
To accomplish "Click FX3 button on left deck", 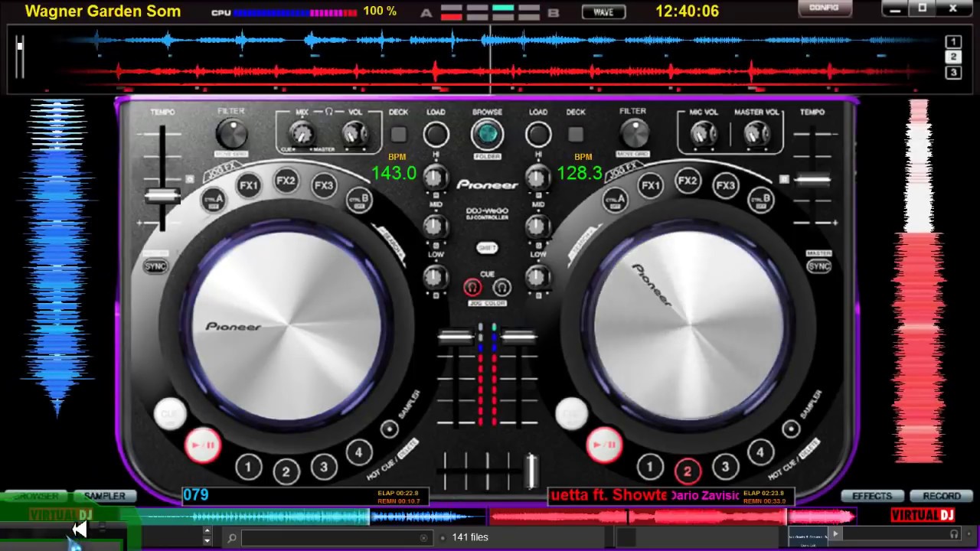I will pyautogui.click(x=324, y=185).
